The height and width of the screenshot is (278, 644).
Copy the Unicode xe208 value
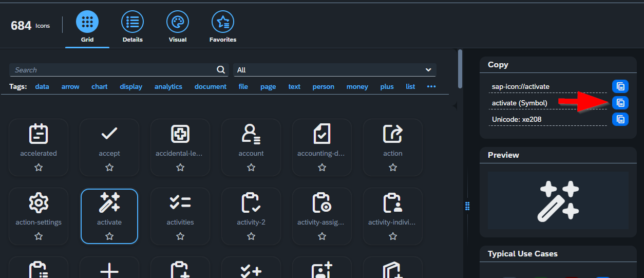point(620,119)
